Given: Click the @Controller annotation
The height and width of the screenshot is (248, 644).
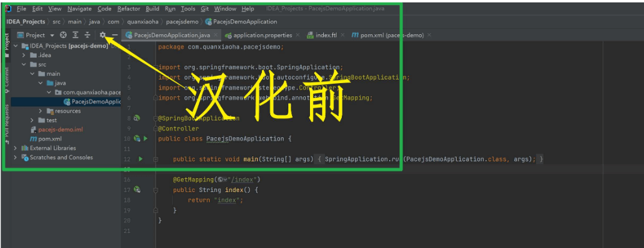Looking at the screenshot, I should 178,129.
